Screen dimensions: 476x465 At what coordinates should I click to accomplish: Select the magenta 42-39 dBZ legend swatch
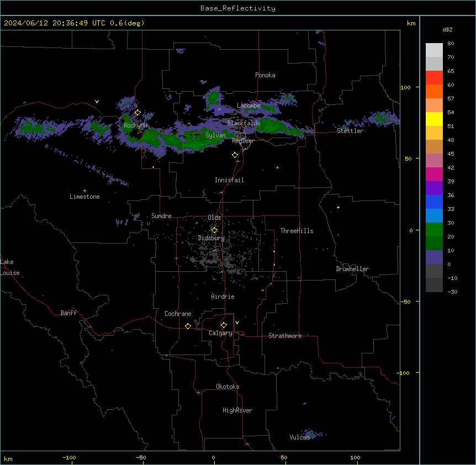coord(434,174)
